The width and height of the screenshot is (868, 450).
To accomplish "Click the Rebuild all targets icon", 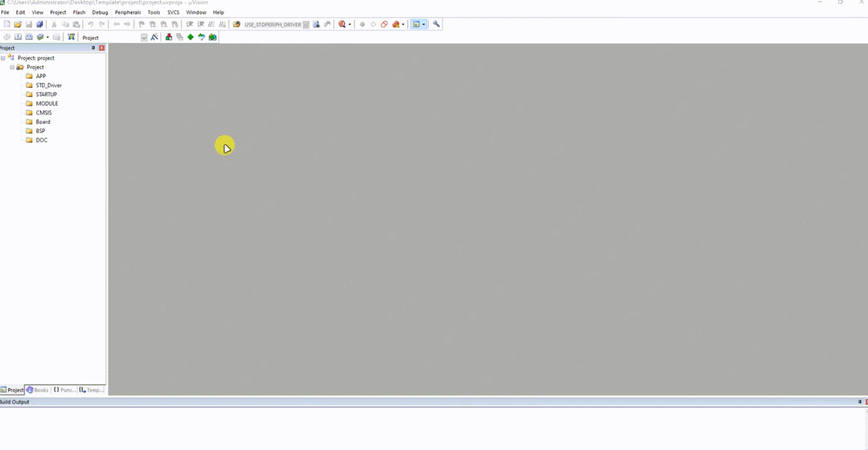I will coord(29,37).
